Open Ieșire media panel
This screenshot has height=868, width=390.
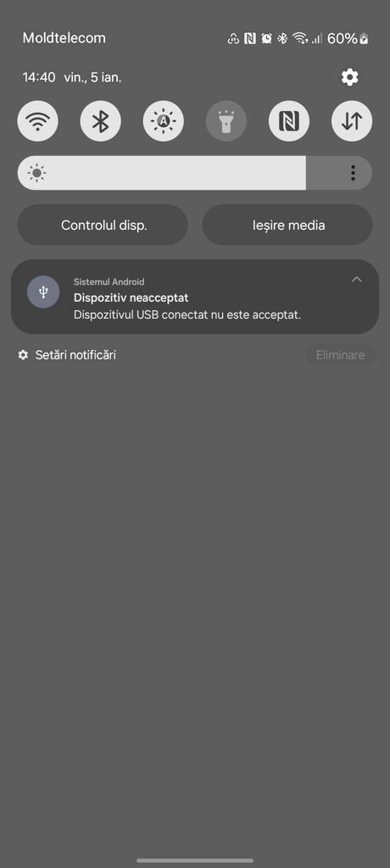pyautogui.click(x=287, y=225)
